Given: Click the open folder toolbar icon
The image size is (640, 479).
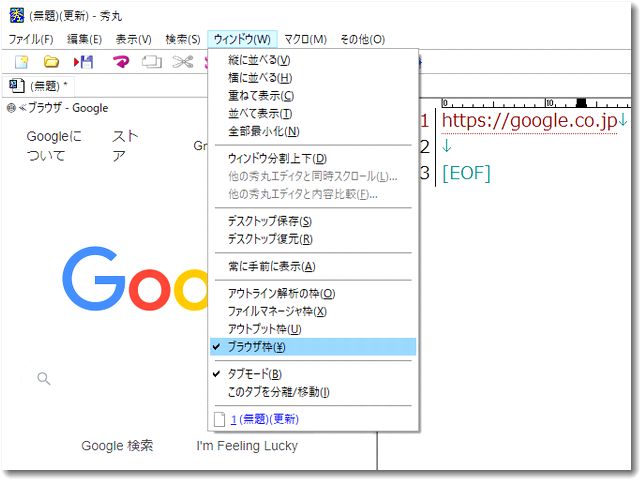Looking at the screenshot, I should [x=51, y=62].
